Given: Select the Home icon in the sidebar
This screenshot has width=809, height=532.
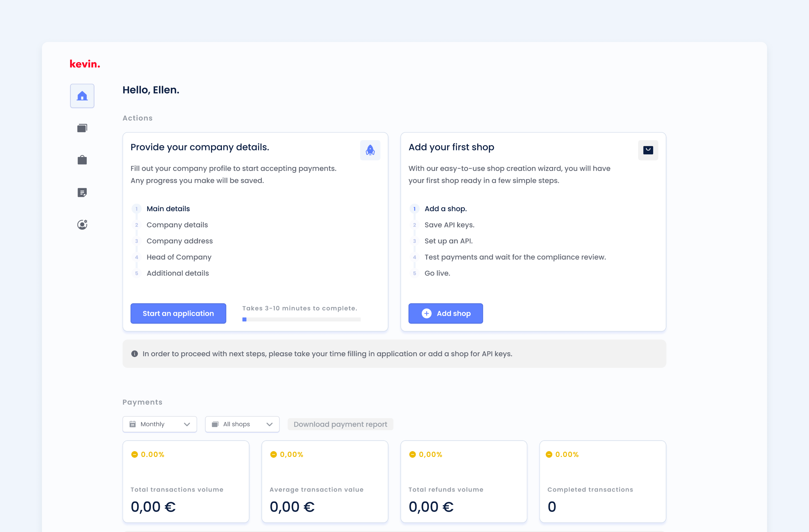Looking at the screenshot, I should pos(82,96).
